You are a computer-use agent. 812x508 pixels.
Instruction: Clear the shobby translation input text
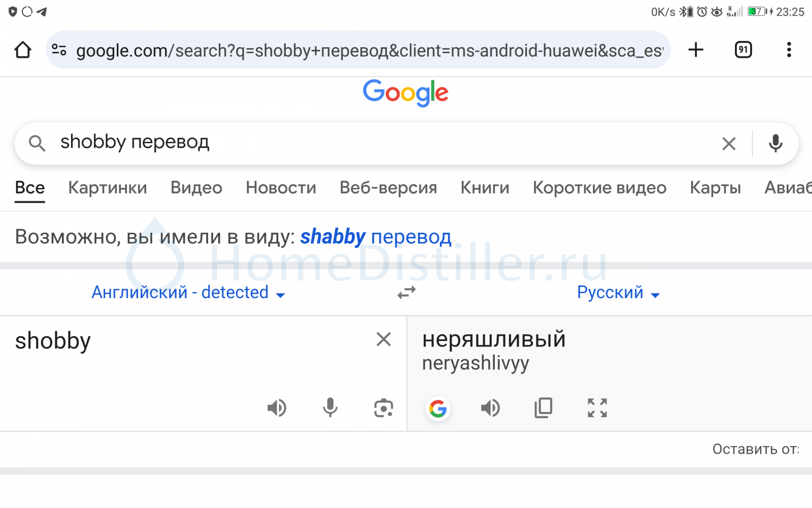(384, 339)
